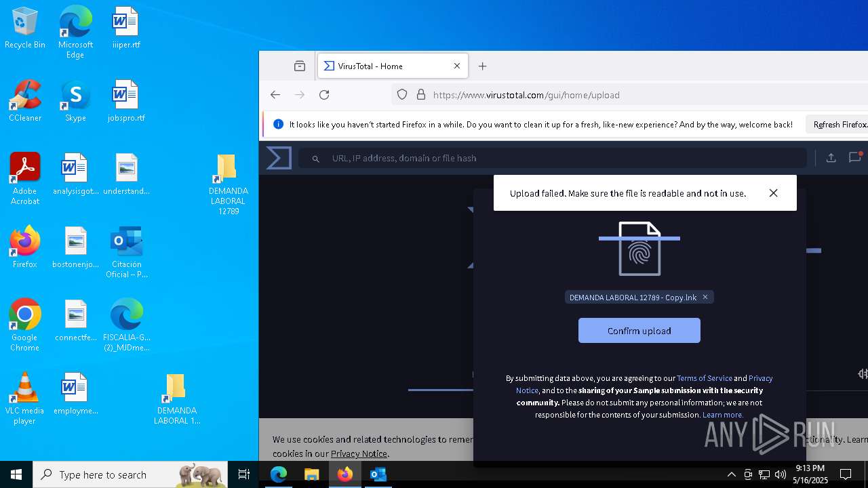Select the employme document icon
Viewport: 868px width, 488px height.
(75, 394)
